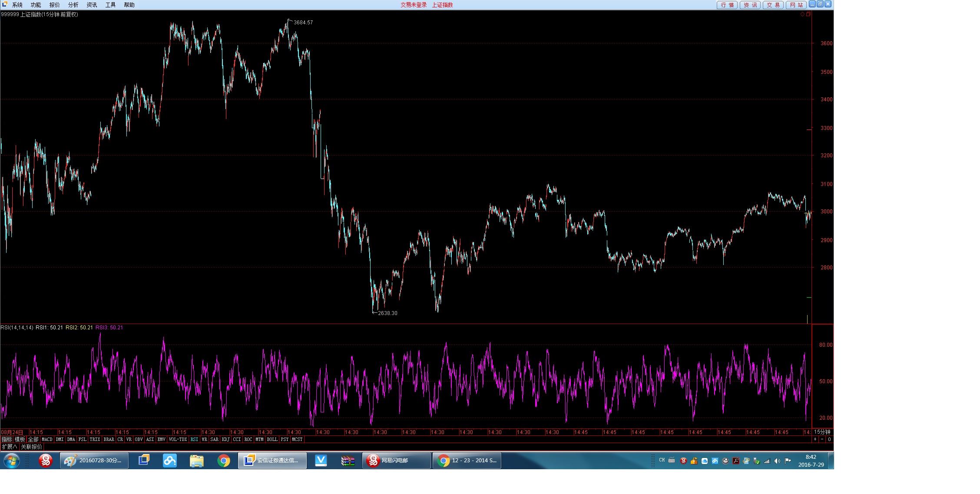Select the 全部 indicator tab
980x494 pixels.
click(33, 439)
